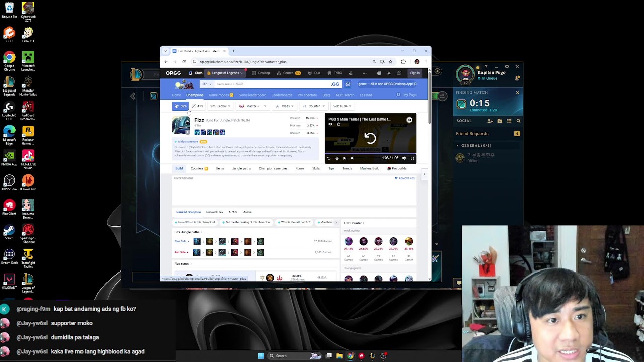Screen dimensions: 644x362
Task: Open the vs. Counter dropdown
Action: (313, 106)
